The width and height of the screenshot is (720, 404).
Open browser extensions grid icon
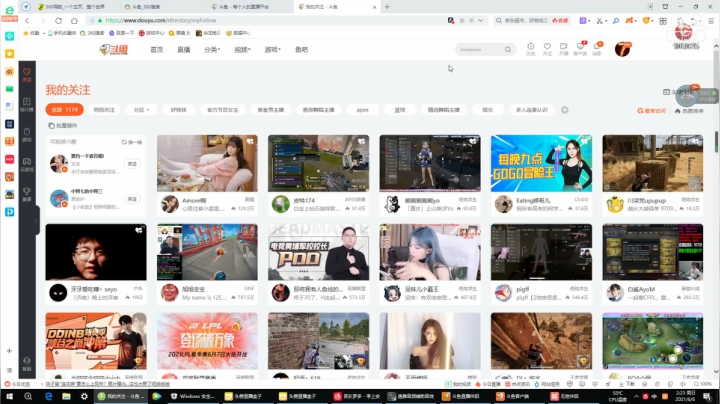pyautogui.click(x=663, y=21)
